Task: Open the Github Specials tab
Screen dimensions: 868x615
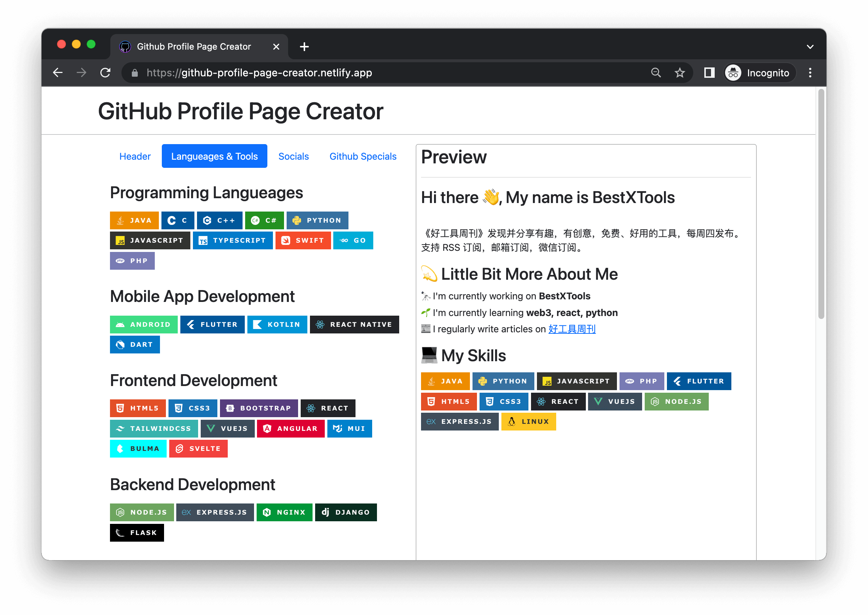Action: click(363, 156)
